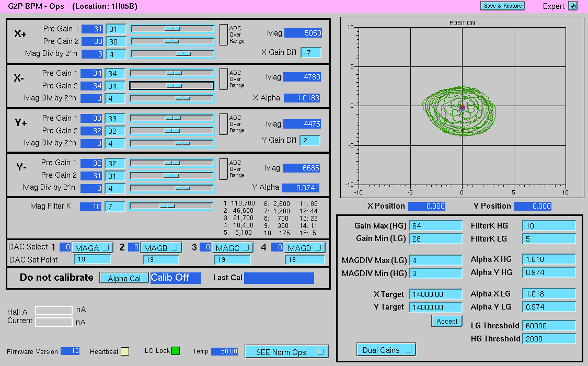Click the MAGDIV Min (HG) field
Screen dimensions: 588x366
pos(436,273)
